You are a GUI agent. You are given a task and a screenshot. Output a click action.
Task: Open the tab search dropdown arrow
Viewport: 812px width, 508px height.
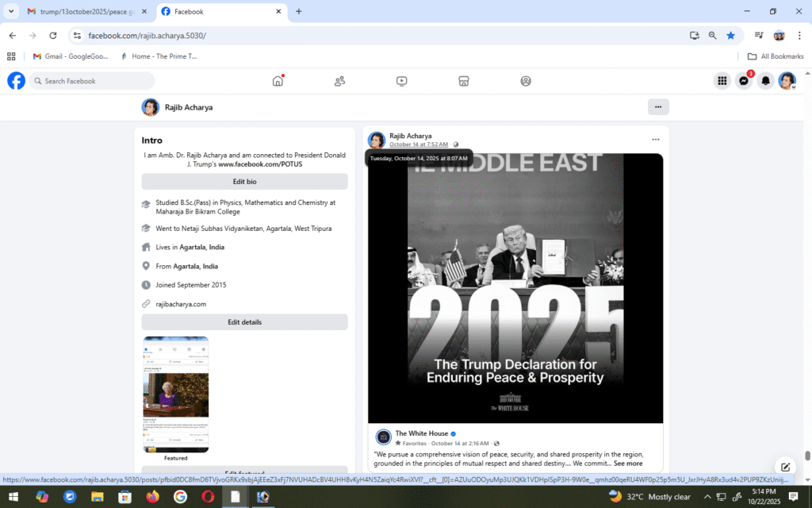tap(11, 12)
